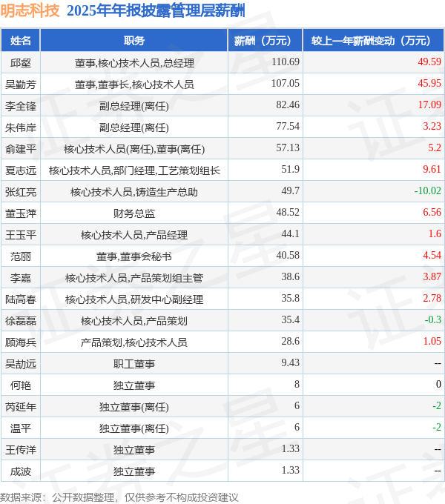Select the name 吴勤芳
Screen dimensions: 445x504
[x=21, y=84]
